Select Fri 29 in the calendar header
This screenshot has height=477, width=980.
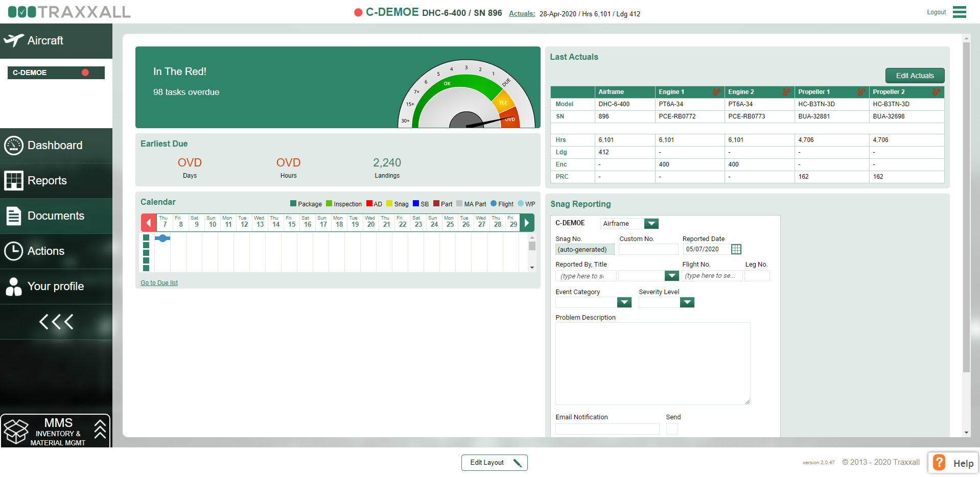pyautogui.click(x=513, y=222)
